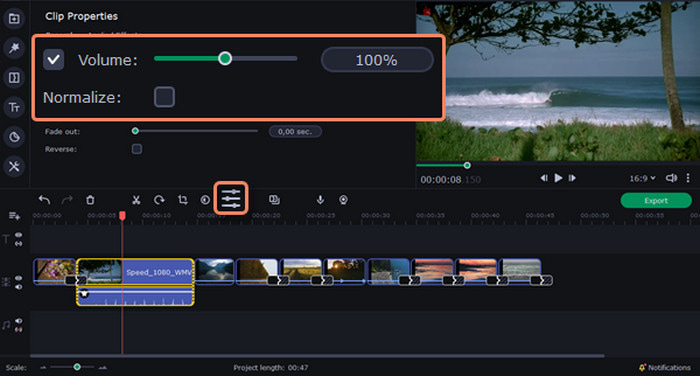Click the transition after the last clip
700x376 pixels.
click(542, 280)
